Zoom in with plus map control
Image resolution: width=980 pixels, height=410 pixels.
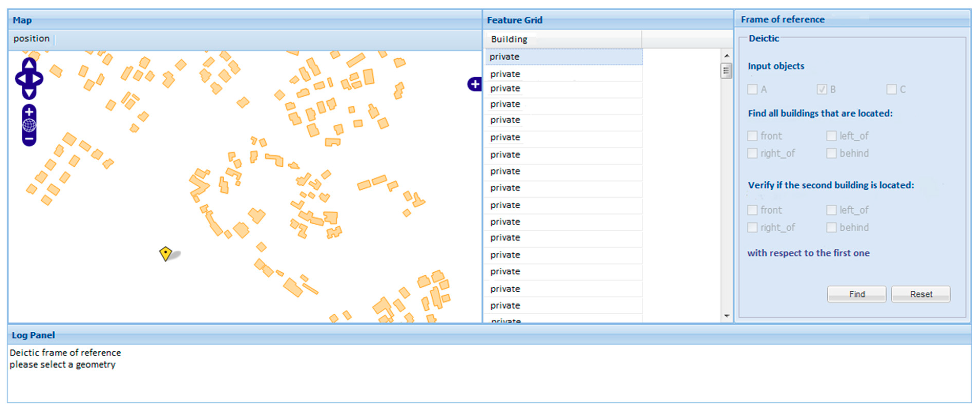[x=29, y=112]
